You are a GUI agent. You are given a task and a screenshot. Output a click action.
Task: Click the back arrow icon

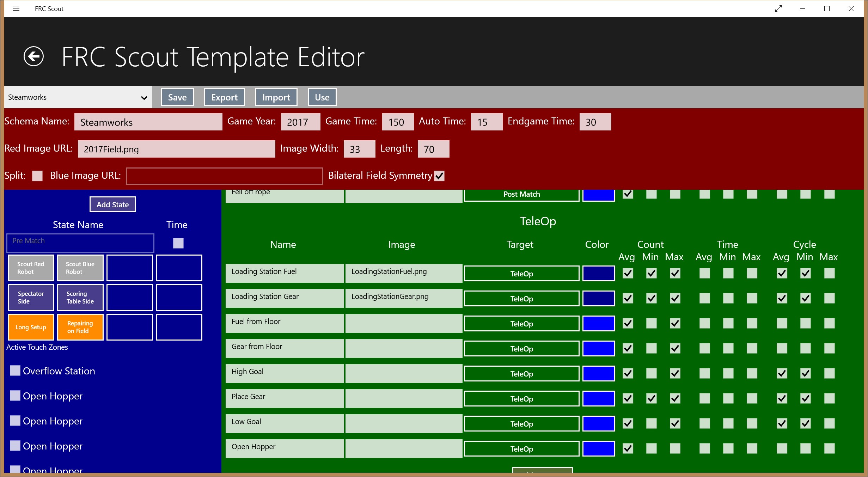[33, 56]
